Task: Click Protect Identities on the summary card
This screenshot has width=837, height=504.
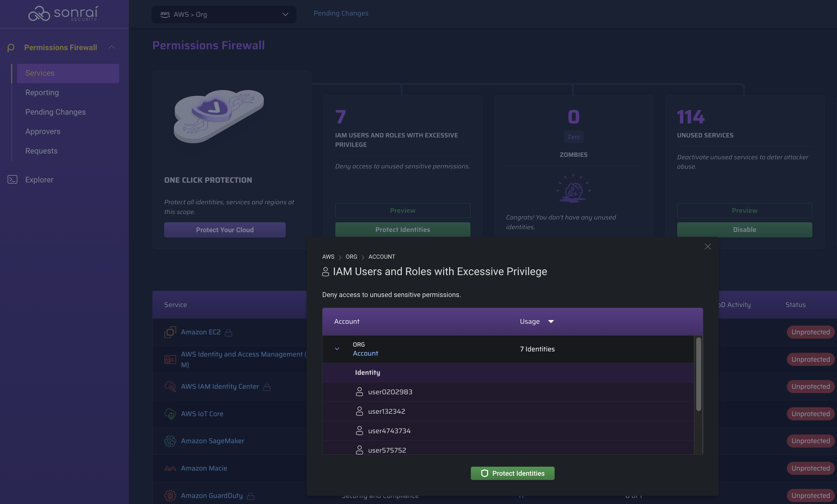Action: tap(403, 230)
